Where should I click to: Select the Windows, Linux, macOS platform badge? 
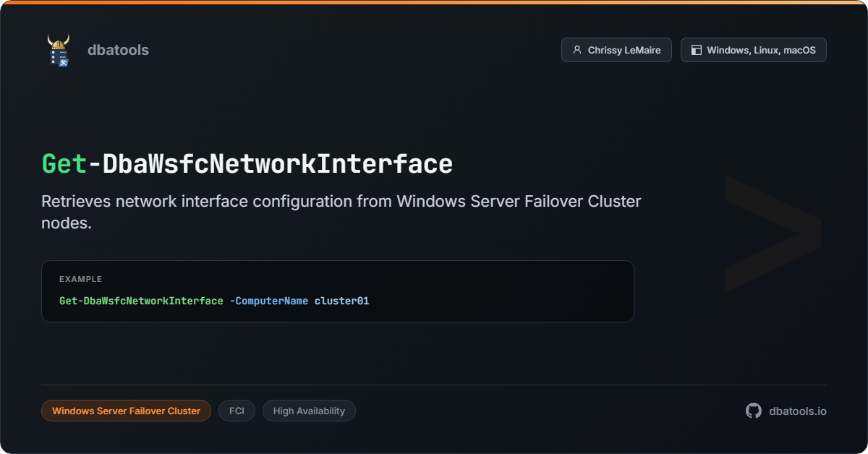[x=754, y=50]
